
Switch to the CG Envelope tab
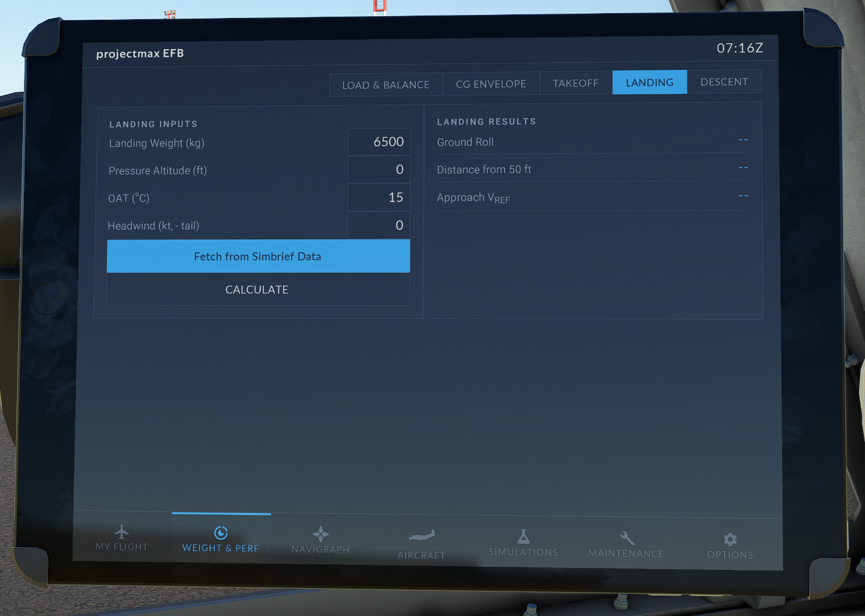[491, 84]
